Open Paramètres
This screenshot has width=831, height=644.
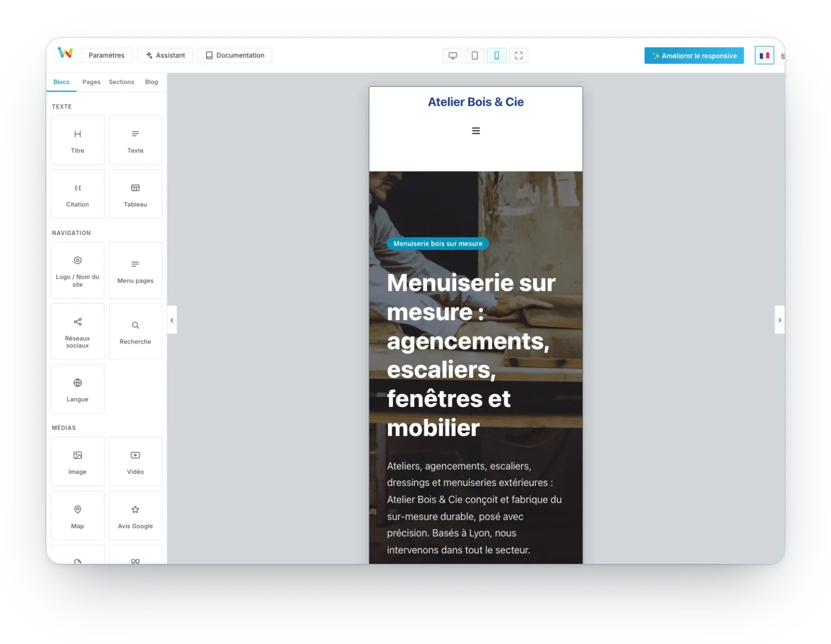point(107,55)
